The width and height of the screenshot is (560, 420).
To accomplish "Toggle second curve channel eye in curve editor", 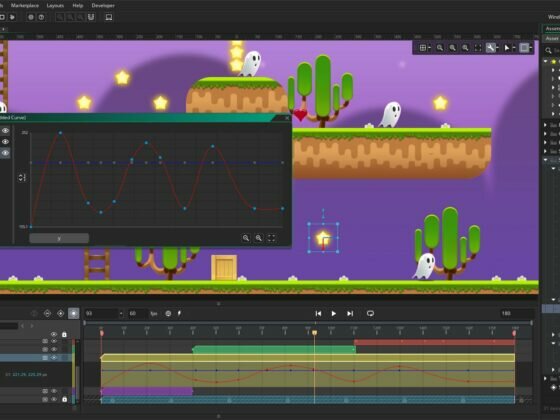I will click(x=5, y=142).
